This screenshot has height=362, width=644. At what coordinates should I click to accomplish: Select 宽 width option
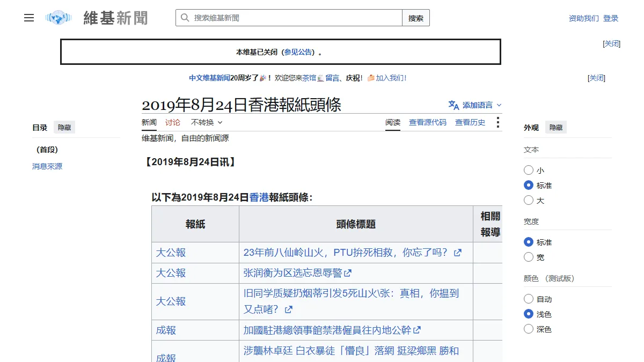click(x=529, y=257)
